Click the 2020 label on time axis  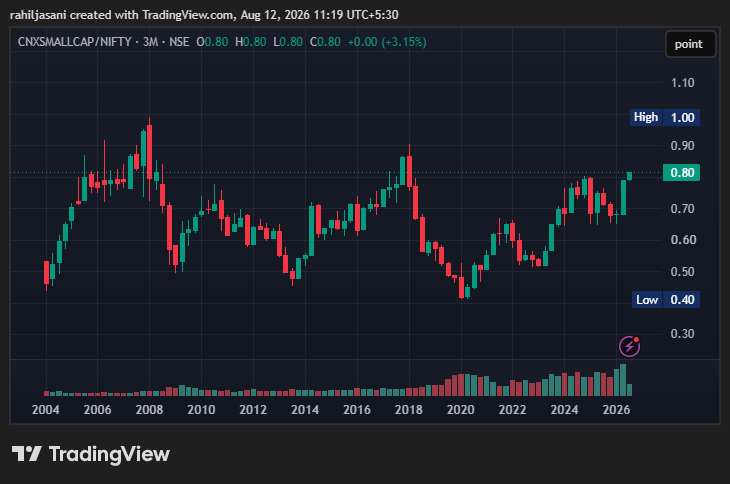460,410
